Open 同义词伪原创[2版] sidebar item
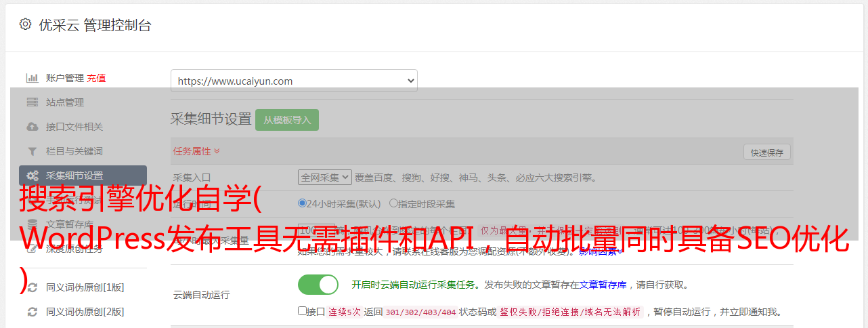The image size is (868, 328). [85, 312]
